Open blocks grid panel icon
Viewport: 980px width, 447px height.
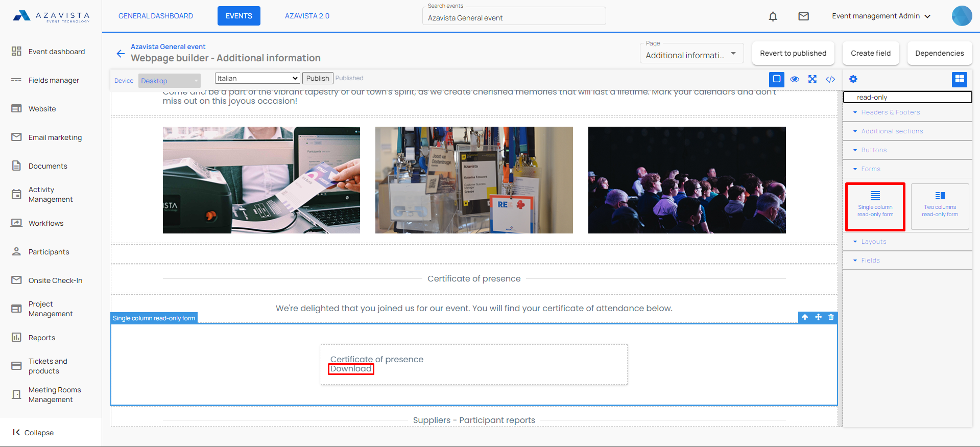960,79
